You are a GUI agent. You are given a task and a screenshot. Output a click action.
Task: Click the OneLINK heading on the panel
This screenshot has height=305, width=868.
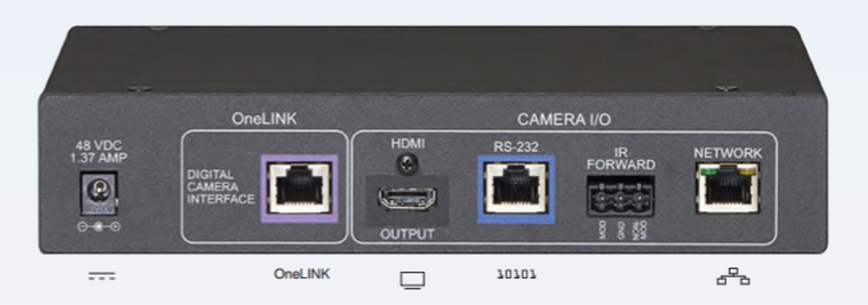click(x=264, y=119)
